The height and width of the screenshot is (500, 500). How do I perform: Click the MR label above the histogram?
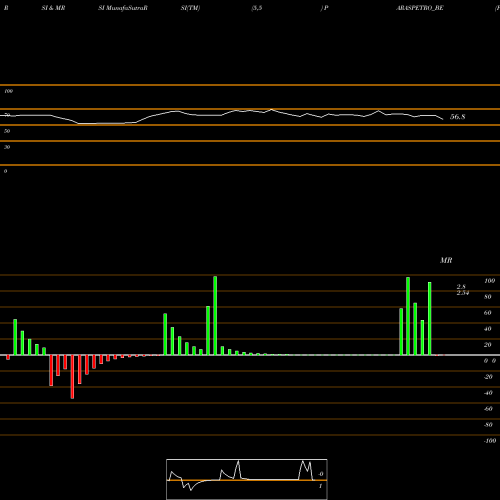[446, 260]
